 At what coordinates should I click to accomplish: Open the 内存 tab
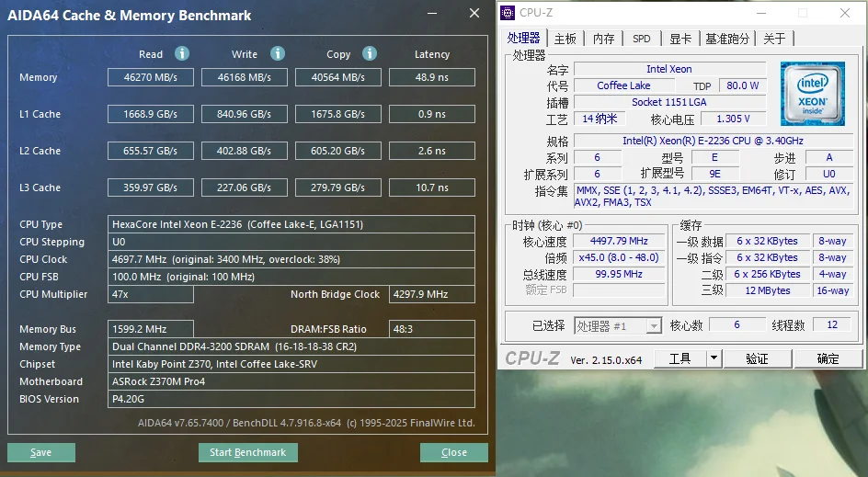click(603, 39)
